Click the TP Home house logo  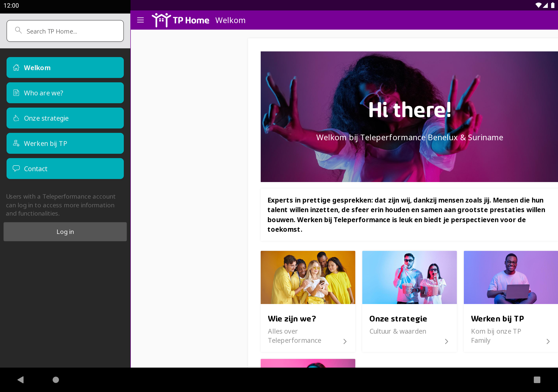[x=161, y=20]
